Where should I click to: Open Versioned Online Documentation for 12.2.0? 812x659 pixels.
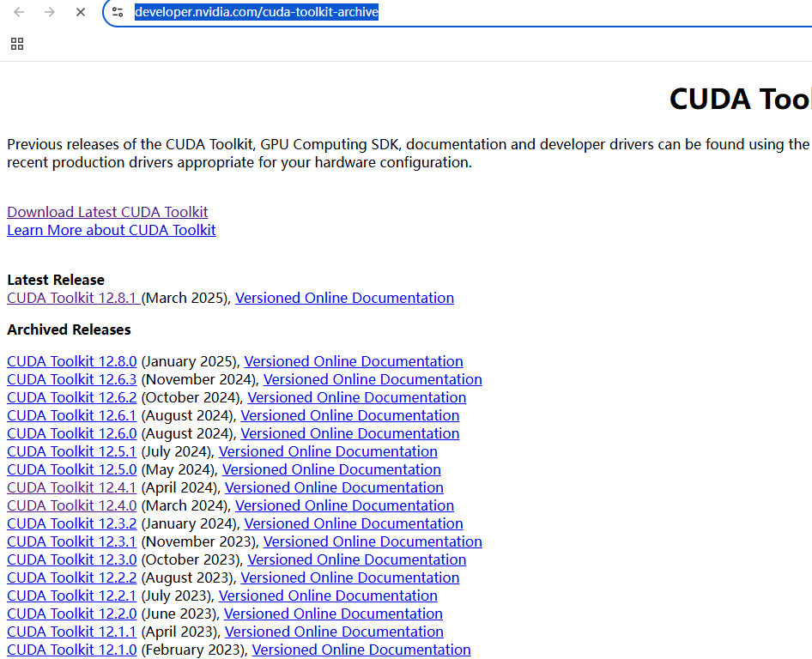click(333, 614)
